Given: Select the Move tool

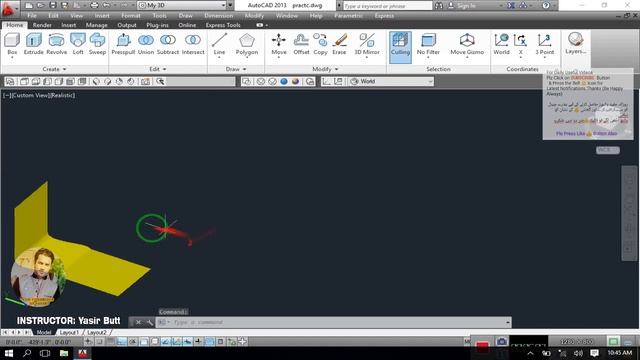Looking at the screenshot, I should point(279,44).
